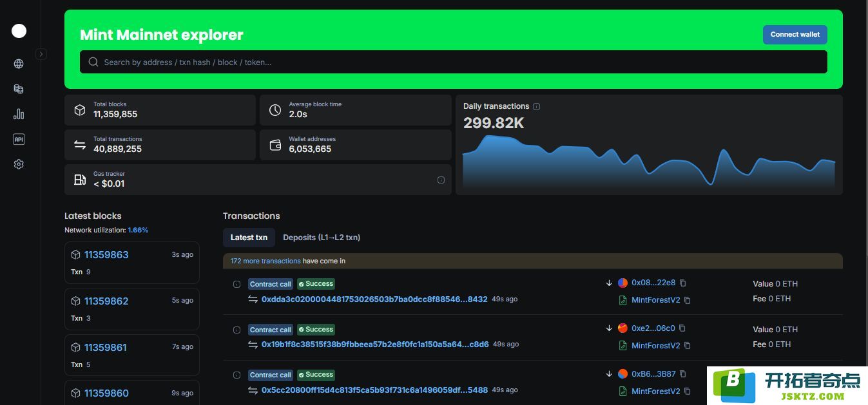
Task: Expand the sidebar with chevron toggle
Action: tap(41, 54)
